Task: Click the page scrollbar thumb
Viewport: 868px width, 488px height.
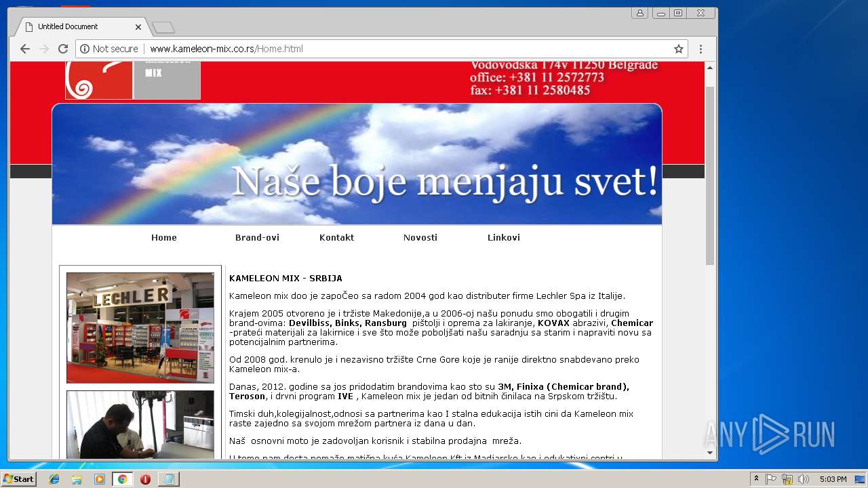Action: (710, 175)
